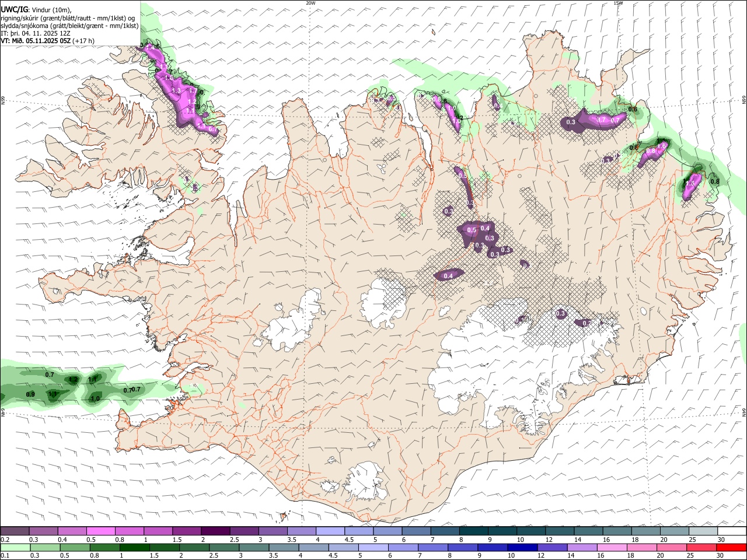Click the bold UWC/IG title text
The width and height of the screenshot is (747, 560).
click(14, 9)
